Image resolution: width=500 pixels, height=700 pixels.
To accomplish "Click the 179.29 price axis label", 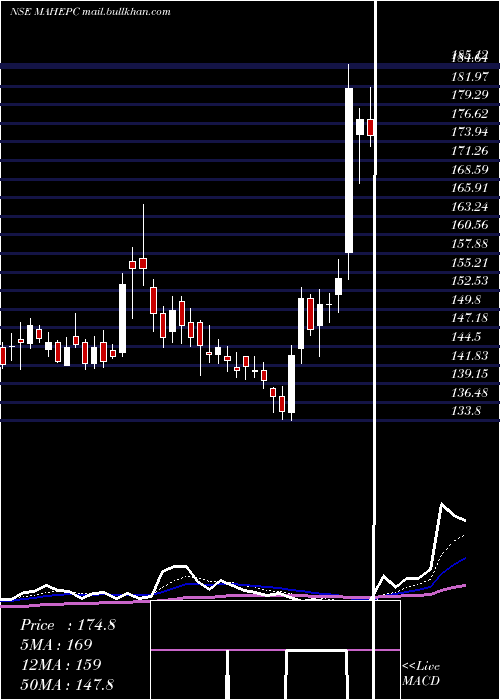I will [469, 95].
